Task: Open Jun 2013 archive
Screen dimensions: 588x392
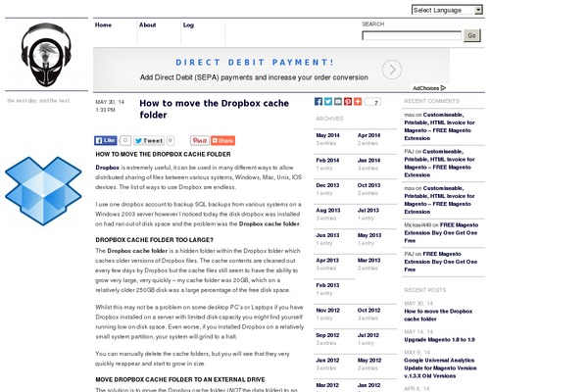Action: (x=327, y=235)
